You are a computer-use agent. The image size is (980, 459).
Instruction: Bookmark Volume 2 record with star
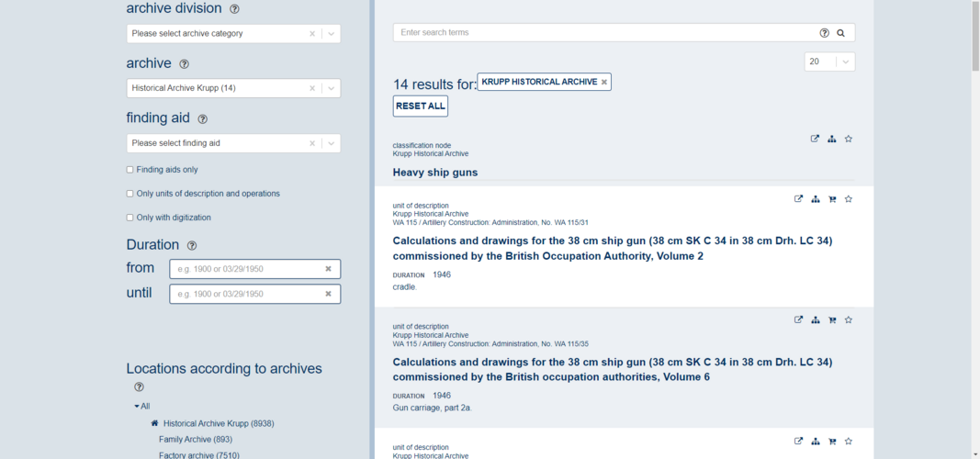point(848,198)
